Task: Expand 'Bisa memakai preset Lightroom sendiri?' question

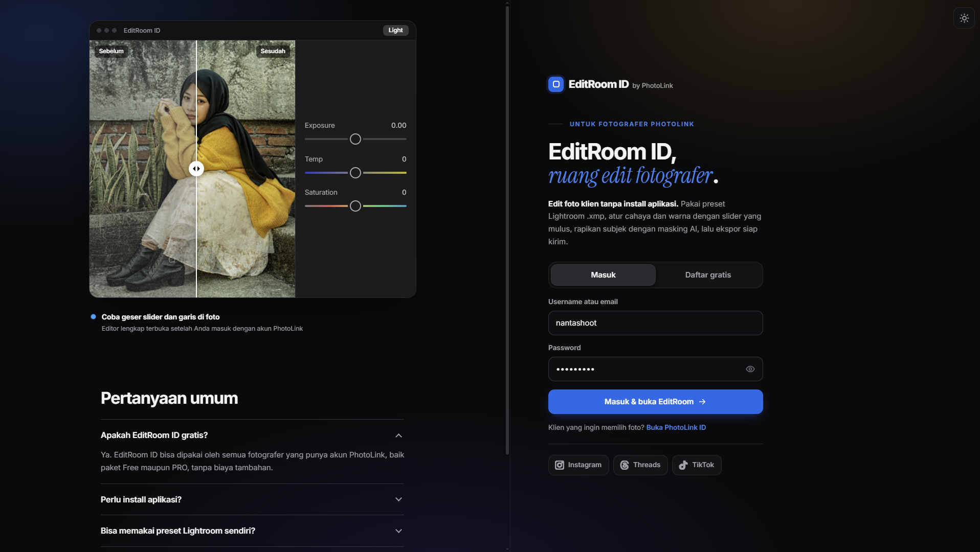Action: [252, 531]
